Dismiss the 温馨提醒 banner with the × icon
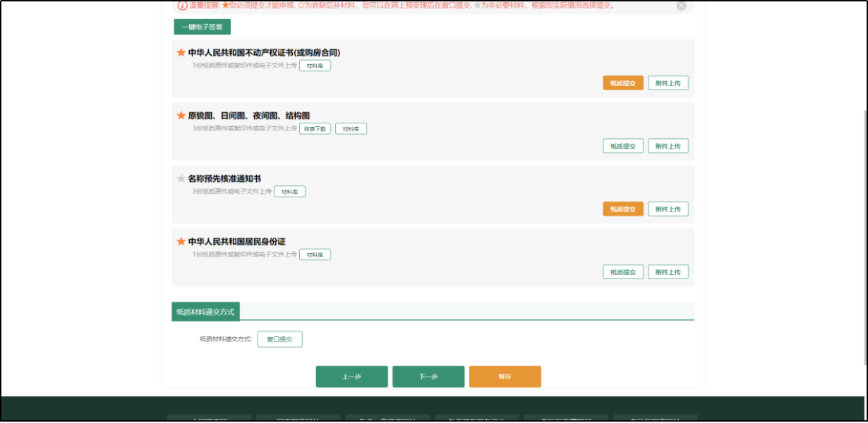Screen dimensions: 868x423 pyautogui.click(x=681, y=6)
